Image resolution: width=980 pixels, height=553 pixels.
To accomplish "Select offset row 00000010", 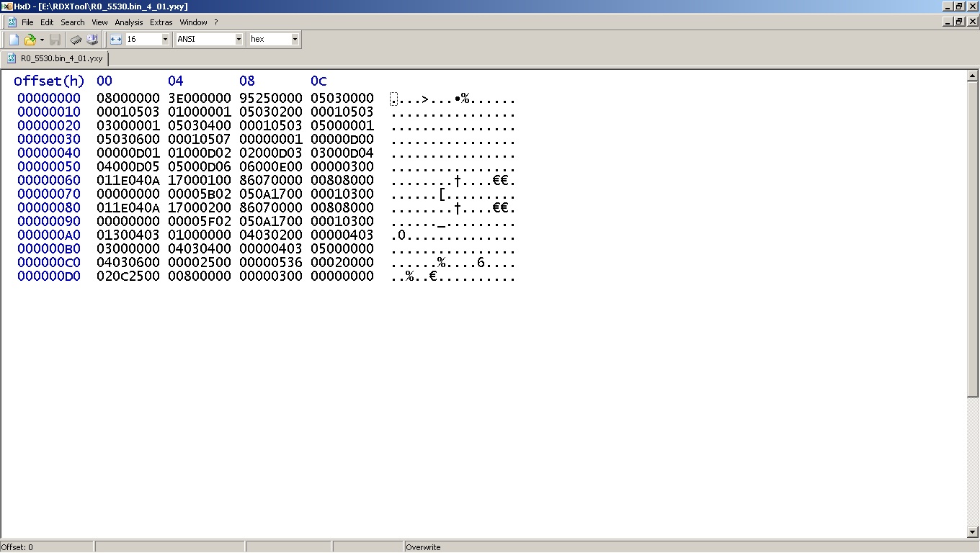I will click(x=49, y=112).
